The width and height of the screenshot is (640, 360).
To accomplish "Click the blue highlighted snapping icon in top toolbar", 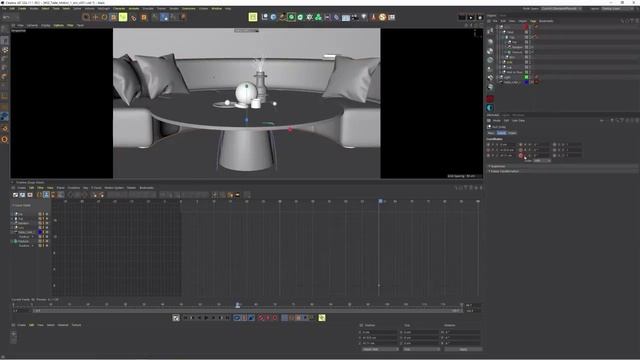I will coord(164,17).
